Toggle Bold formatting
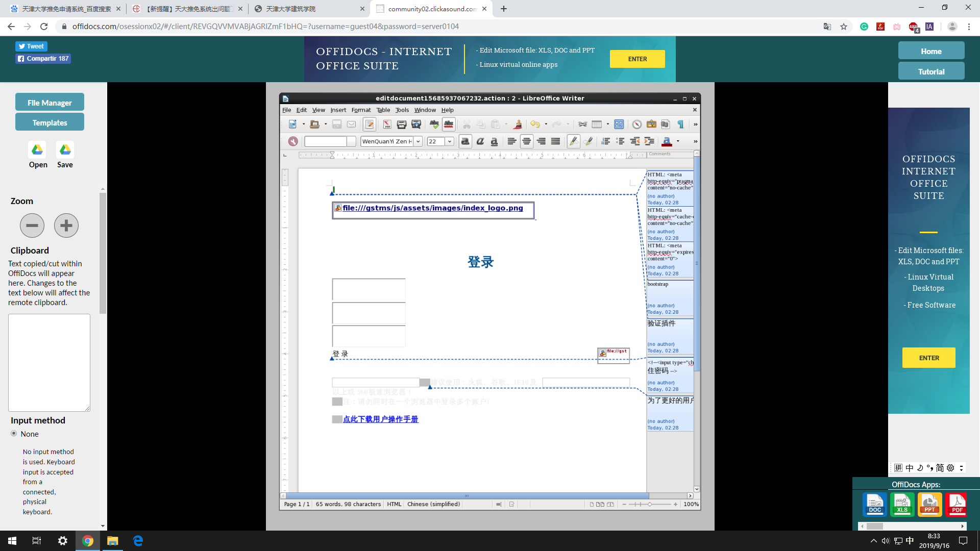This screenshot has height=551, width=980. click(465, 141)
